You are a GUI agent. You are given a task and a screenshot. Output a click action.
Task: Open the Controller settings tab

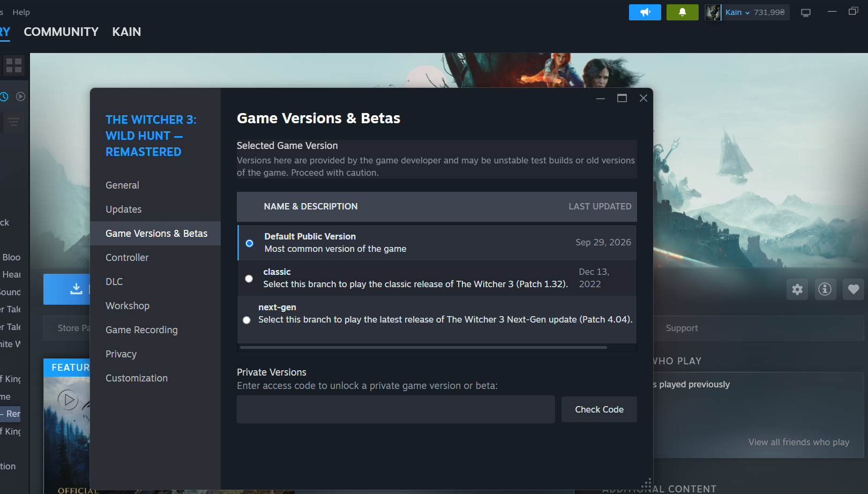[155, 258]
